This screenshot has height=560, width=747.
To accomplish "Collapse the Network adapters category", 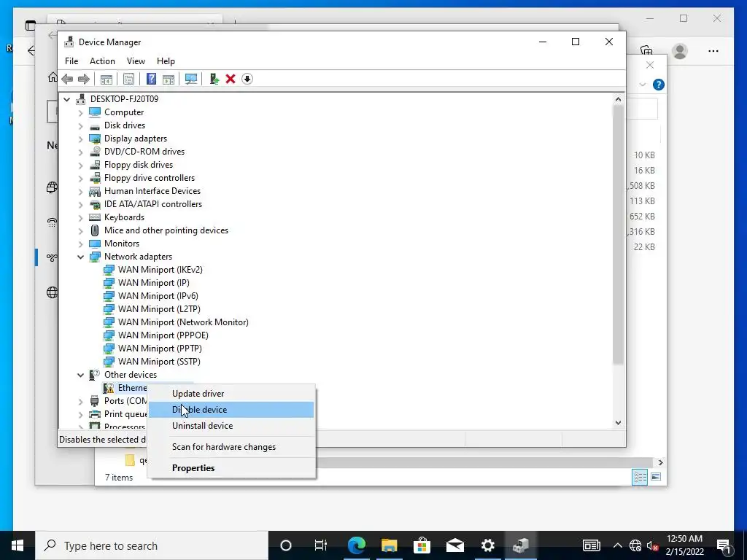I will coord(80,257).
